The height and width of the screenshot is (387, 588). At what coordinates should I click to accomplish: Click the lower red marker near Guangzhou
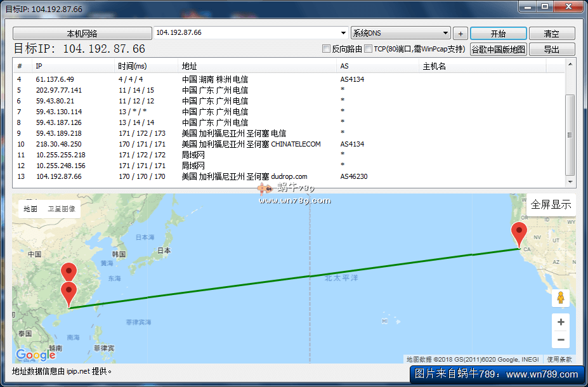point(68,293)
